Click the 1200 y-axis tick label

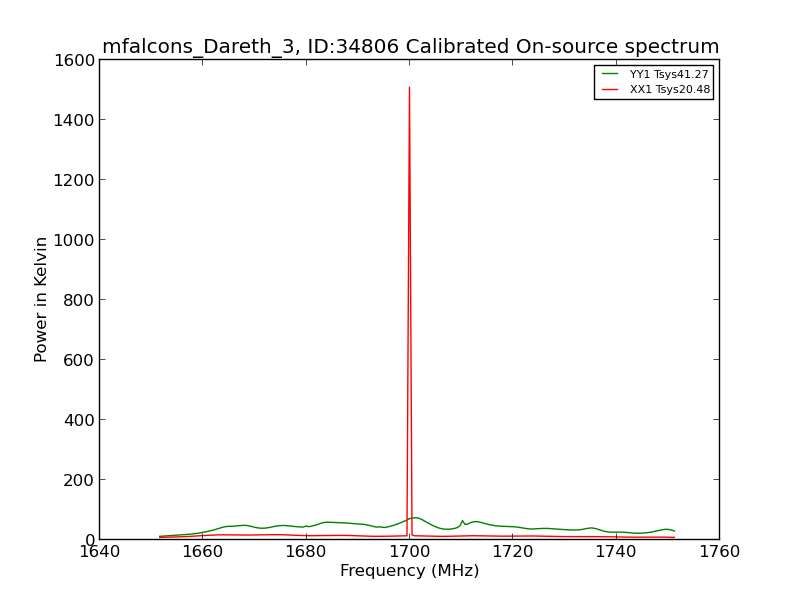74,180
